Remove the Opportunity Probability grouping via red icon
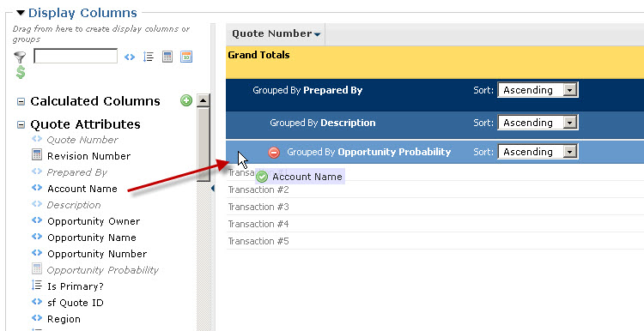 274,153
